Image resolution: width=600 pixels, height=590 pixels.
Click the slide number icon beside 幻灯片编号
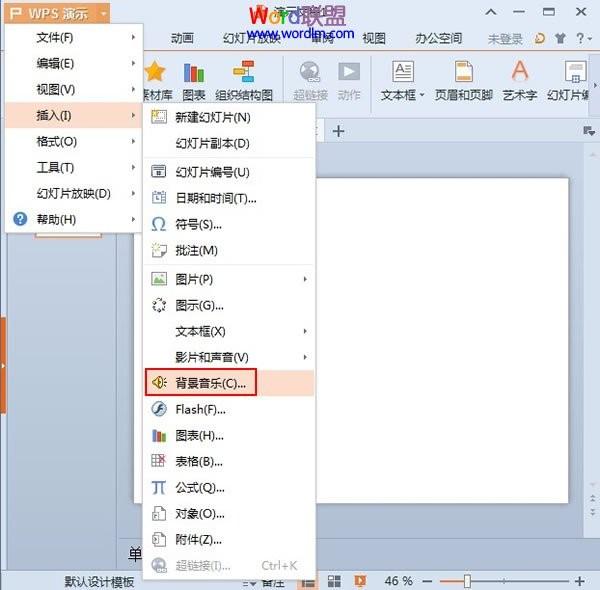click(x=159, y=172)
